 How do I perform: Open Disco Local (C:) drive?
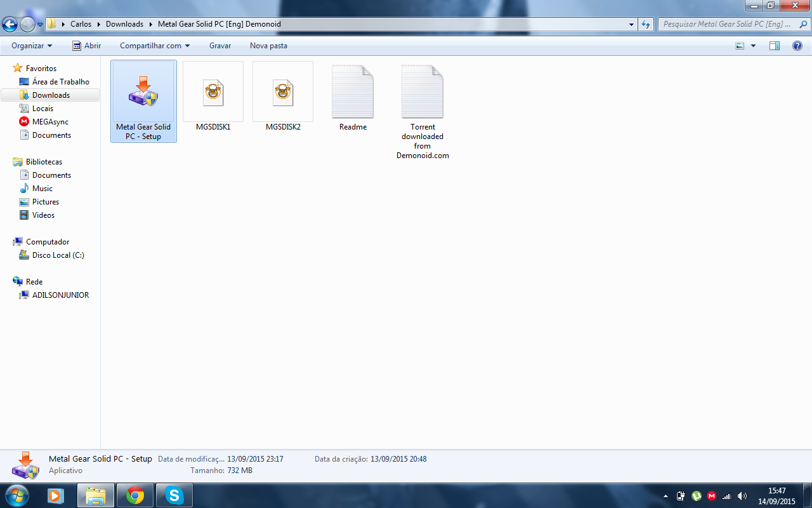[58, 255]
